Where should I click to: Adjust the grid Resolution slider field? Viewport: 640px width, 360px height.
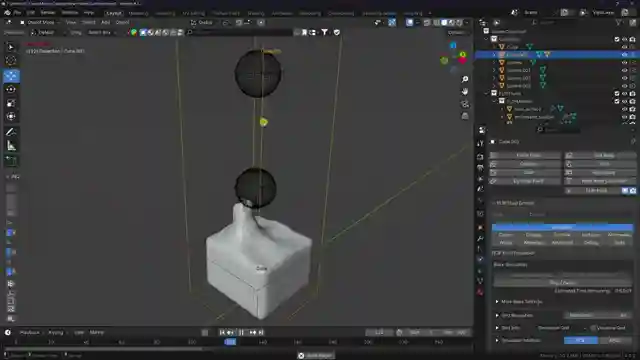[x=597, y=315]
